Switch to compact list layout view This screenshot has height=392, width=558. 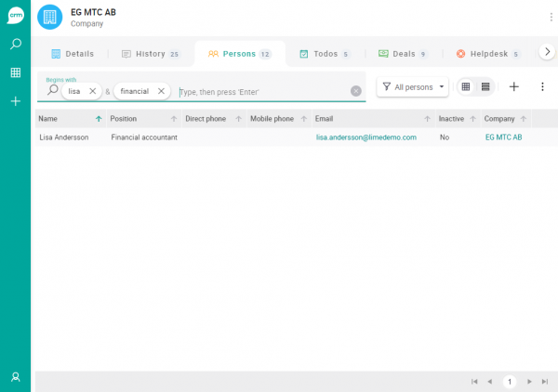pos(485,86)
